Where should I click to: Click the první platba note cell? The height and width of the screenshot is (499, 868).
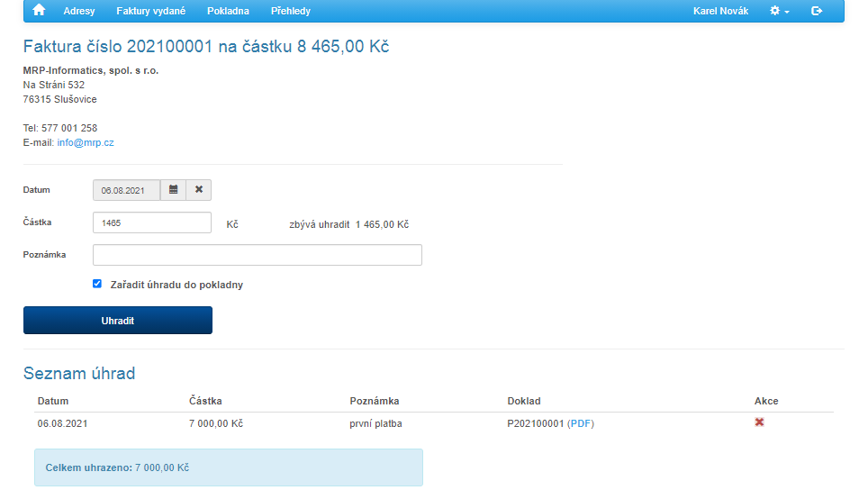pos(375,423)
